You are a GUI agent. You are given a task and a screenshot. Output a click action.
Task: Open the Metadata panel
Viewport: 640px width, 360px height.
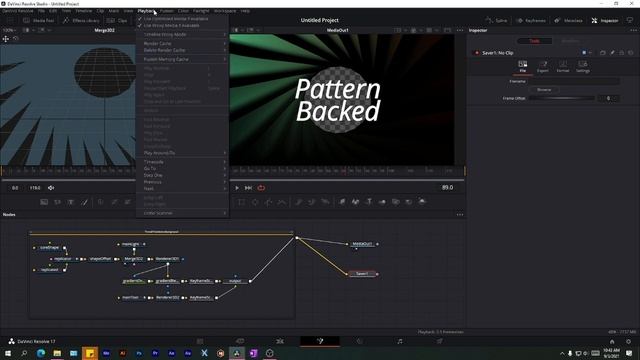coord(568,20)
